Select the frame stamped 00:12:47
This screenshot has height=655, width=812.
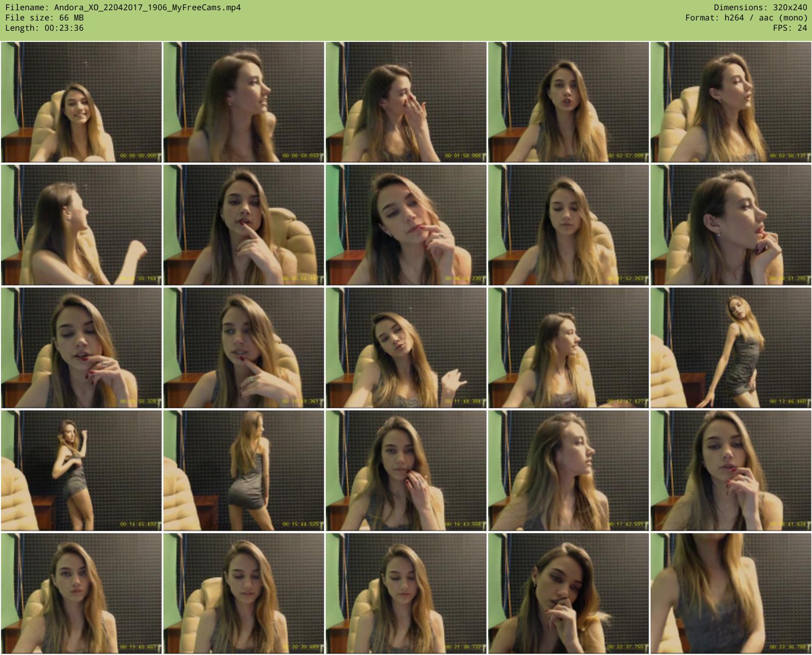tap(568, 348)
